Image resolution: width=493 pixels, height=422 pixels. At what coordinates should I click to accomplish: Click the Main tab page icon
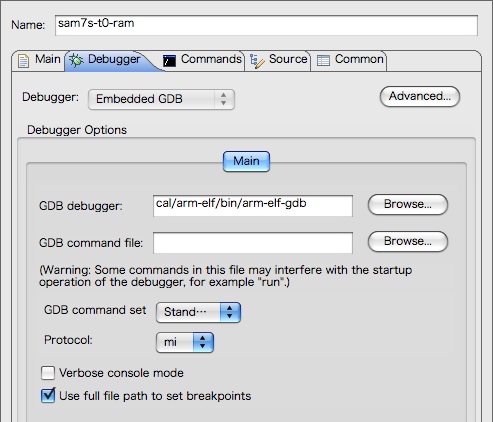pyautogui.click(x=23, y=61)
